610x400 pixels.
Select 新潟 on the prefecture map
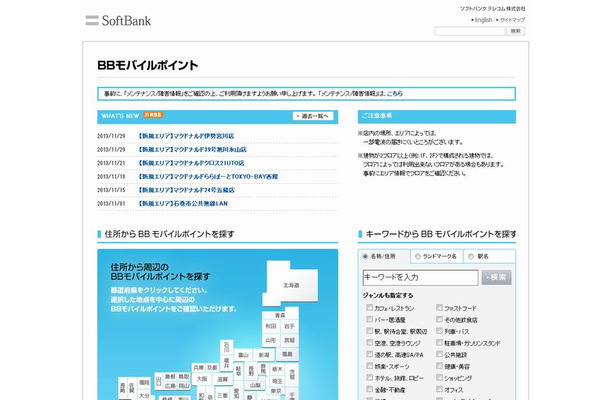264,355
